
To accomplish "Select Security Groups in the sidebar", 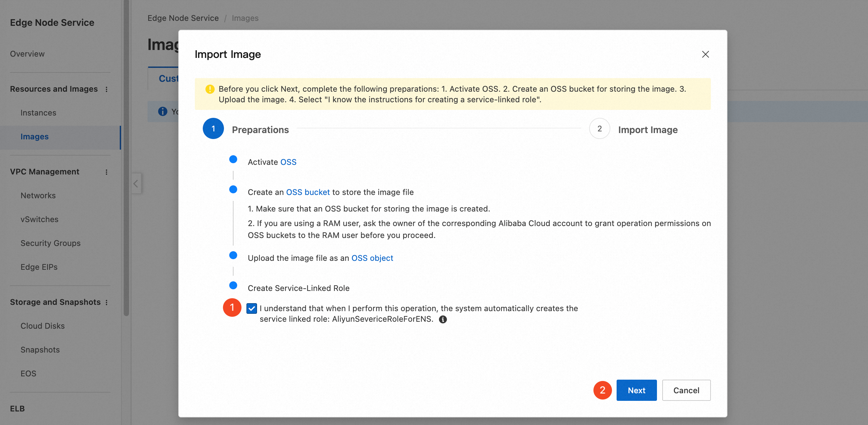I will [x=51, y=243].
